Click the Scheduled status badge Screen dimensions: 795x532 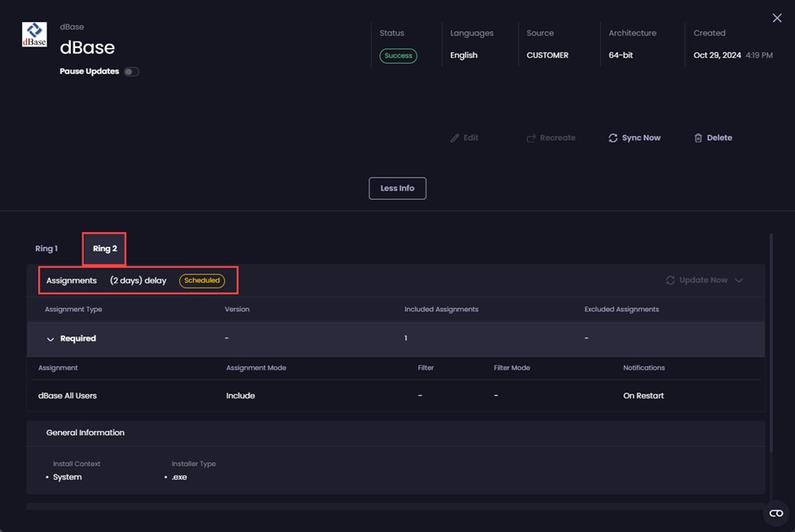tap(202, 280)
